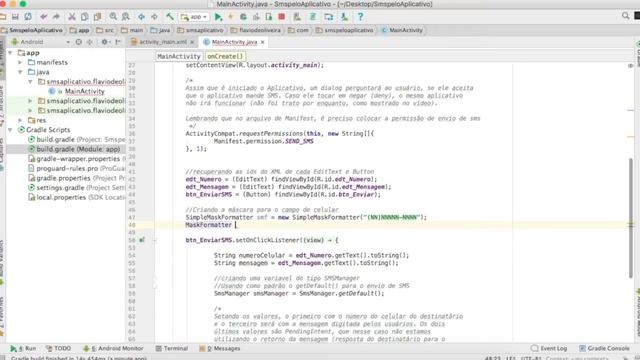Undo the last edit via toolbar arrow
The image size is (640, 360).
(x=44, y=17)
